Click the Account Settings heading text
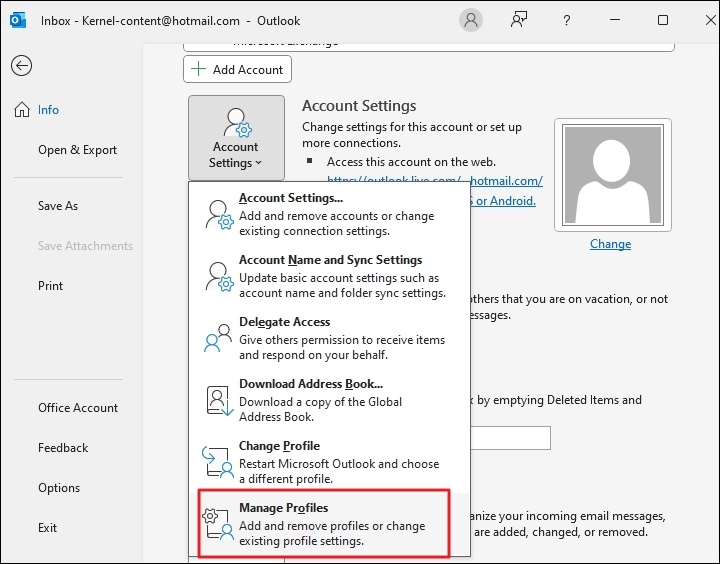The height and width of the screenshot is (564, 720). (x=359, y=106)
